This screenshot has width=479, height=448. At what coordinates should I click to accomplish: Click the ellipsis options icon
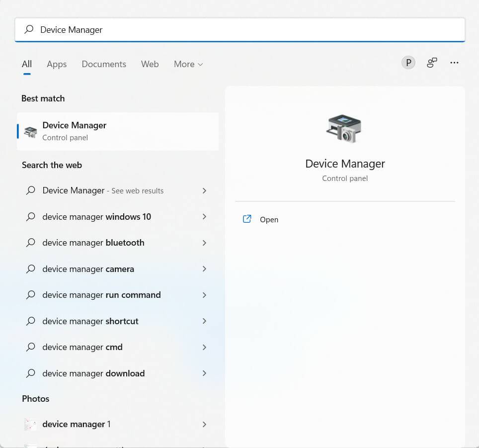(454, 63)
